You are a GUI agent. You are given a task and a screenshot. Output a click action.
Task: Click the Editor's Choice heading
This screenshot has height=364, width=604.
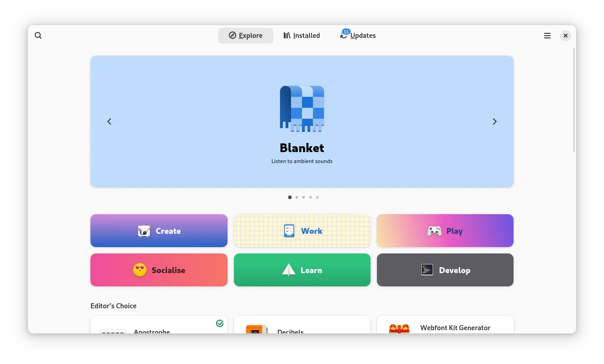coord(113,306)
